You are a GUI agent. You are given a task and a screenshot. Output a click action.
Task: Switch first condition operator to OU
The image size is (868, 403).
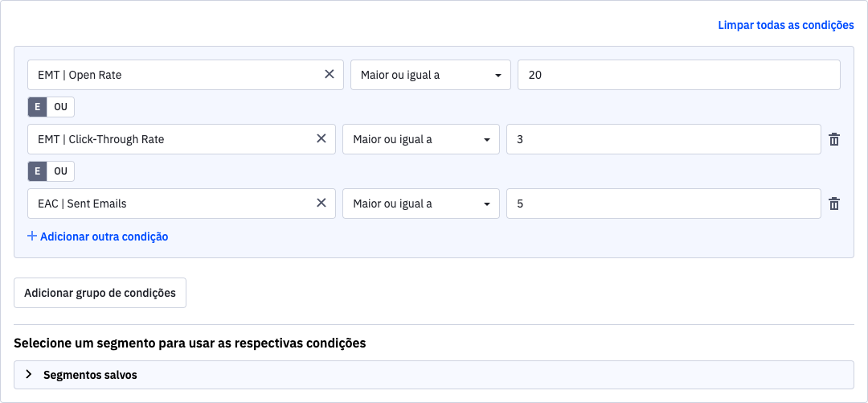[60, 107]
